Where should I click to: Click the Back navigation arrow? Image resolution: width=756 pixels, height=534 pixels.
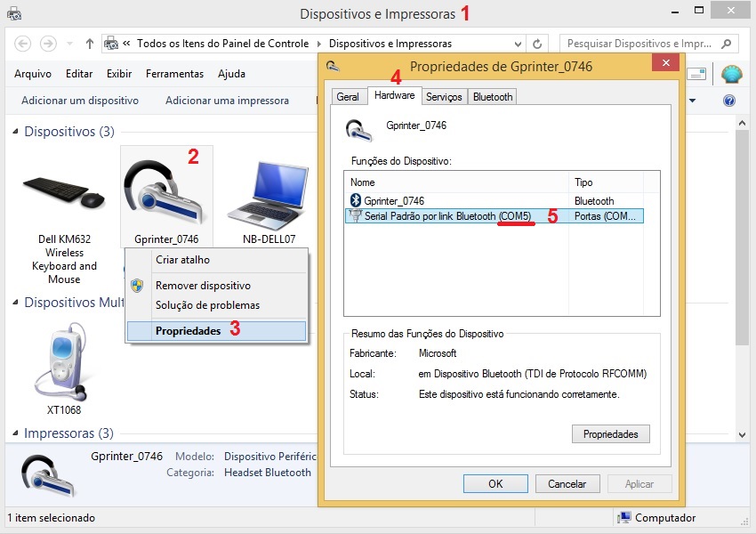coord(22,44)
